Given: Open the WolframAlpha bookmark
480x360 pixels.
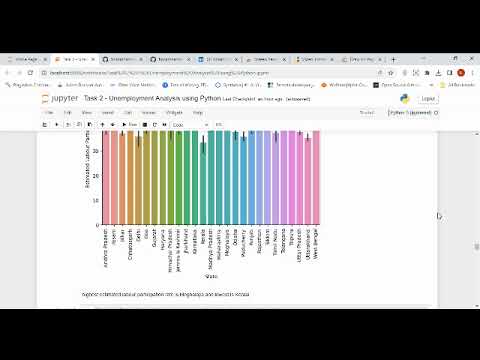Looking at the screenshot, I should tap(344, 85).
